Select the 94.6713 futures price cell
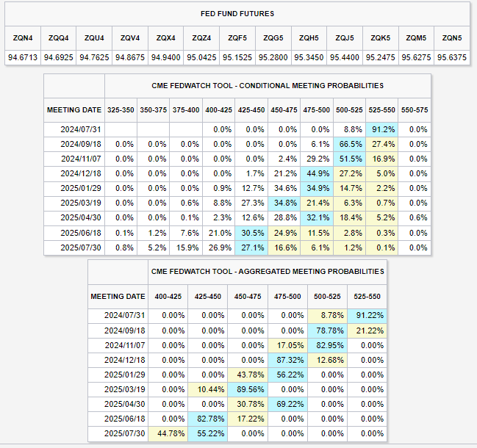This screenshot has width=477, height=448. click(22, 56)
